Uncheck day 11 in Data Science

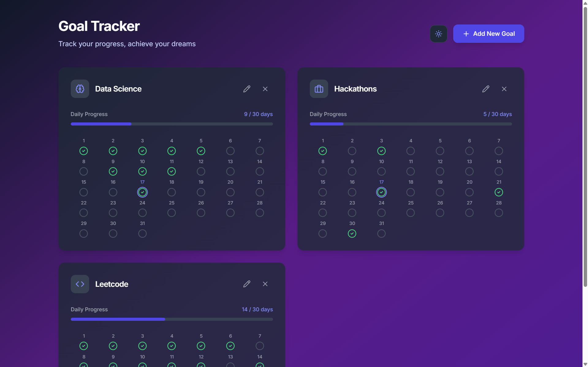point(172,171)
